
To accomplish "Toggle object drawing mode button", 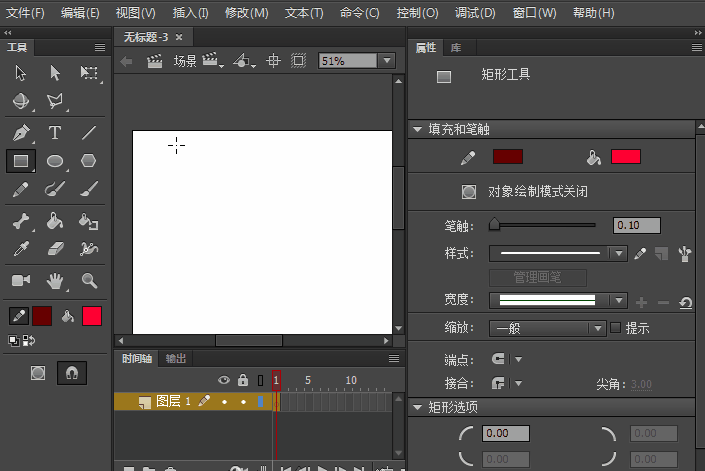I will click(x=469, y=191).
